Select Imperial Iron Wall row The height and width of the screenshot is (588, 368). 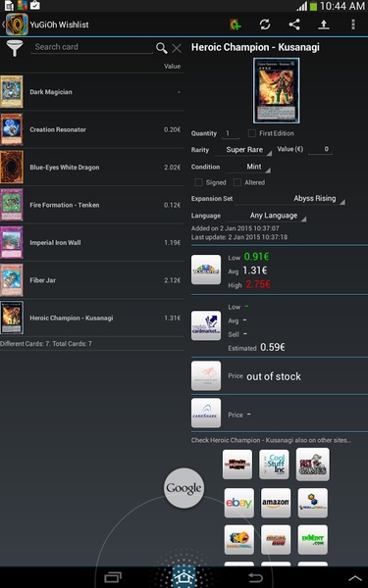coord(92,243)
